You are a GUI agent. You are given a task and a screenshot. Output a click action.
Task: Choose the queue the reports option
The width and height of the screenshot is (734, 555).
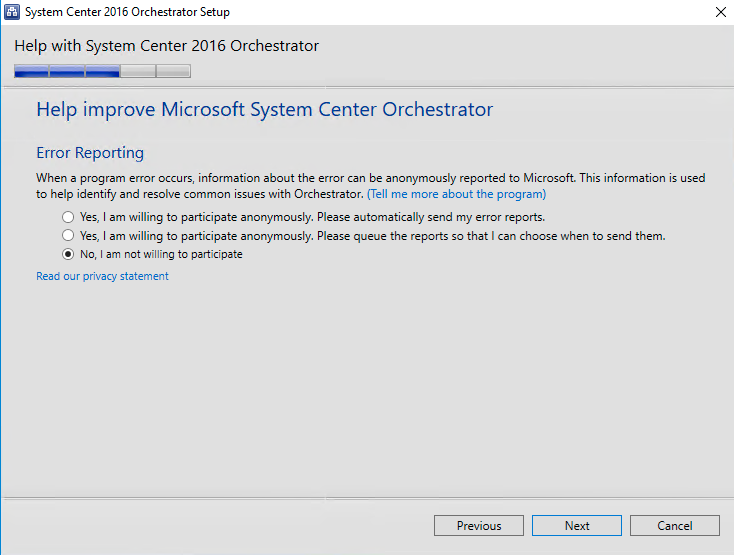tap(68, 236)
